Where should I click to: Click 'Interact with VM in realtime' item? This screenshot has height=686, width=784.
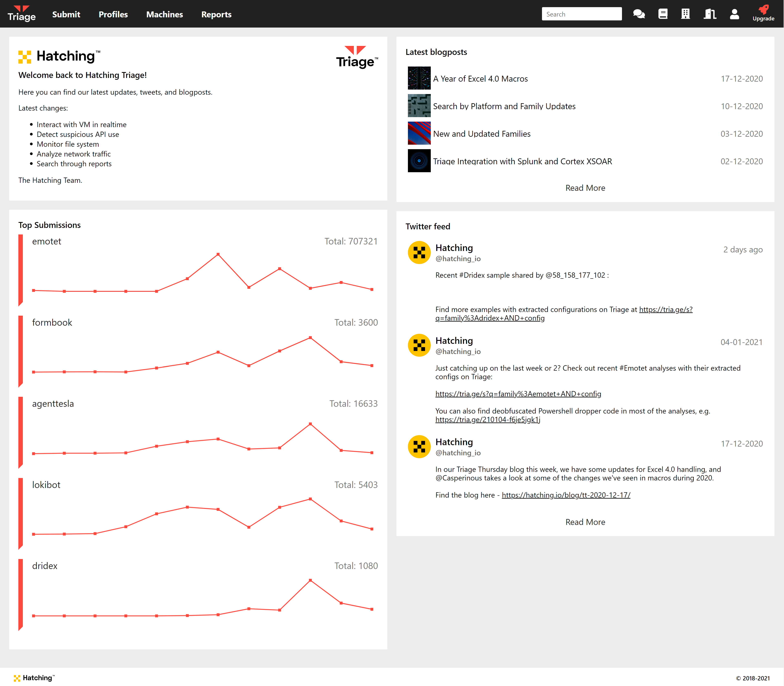tap(82, 125)
